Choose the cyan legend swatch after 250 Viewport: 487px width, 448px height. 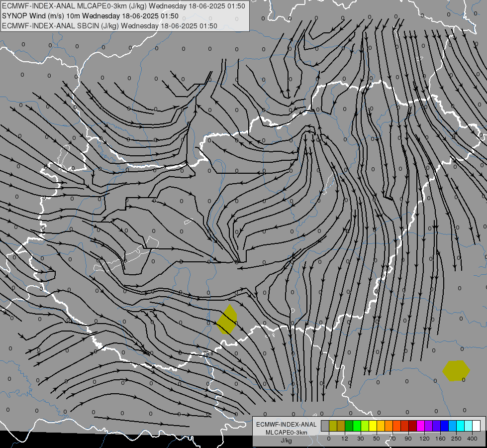coord(461,426)
